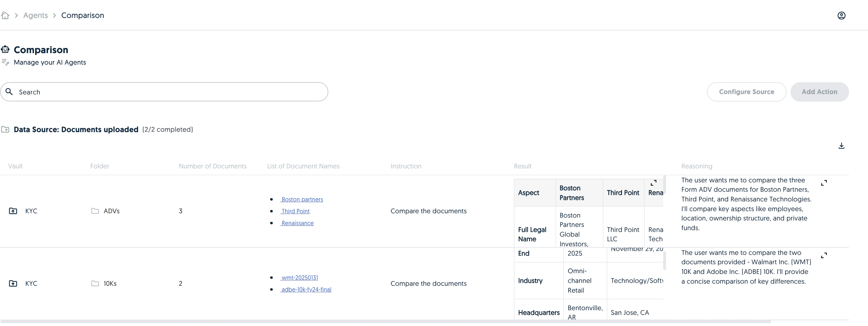Open the Third Point document link

[x=295, y=211]
